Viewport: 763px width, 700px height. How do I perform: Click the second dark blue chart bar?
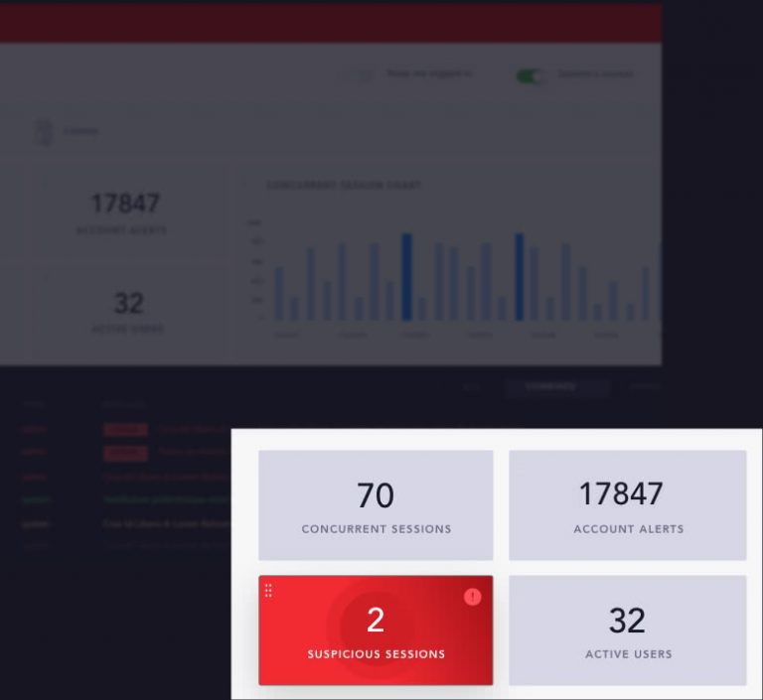pos(519,276)
